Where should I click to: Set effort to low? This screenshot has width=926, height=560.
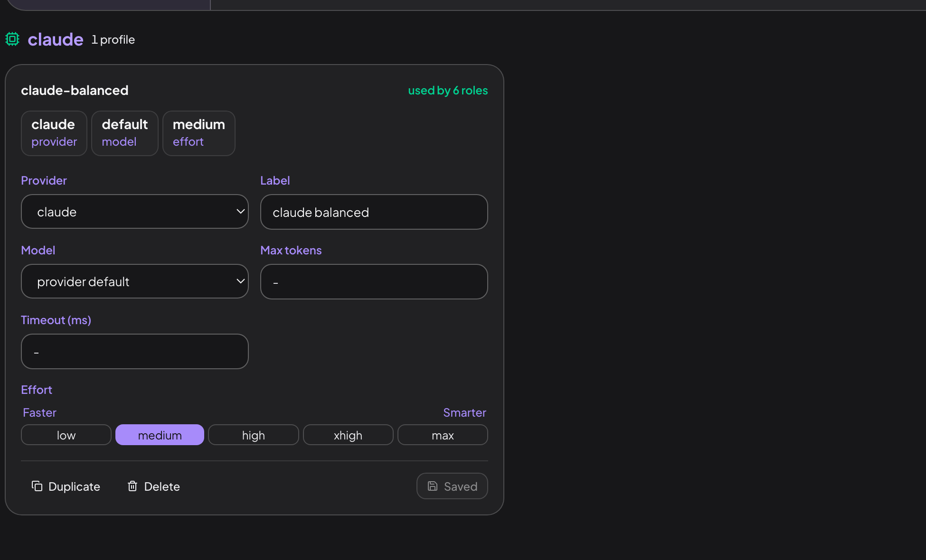coord(66,435)
